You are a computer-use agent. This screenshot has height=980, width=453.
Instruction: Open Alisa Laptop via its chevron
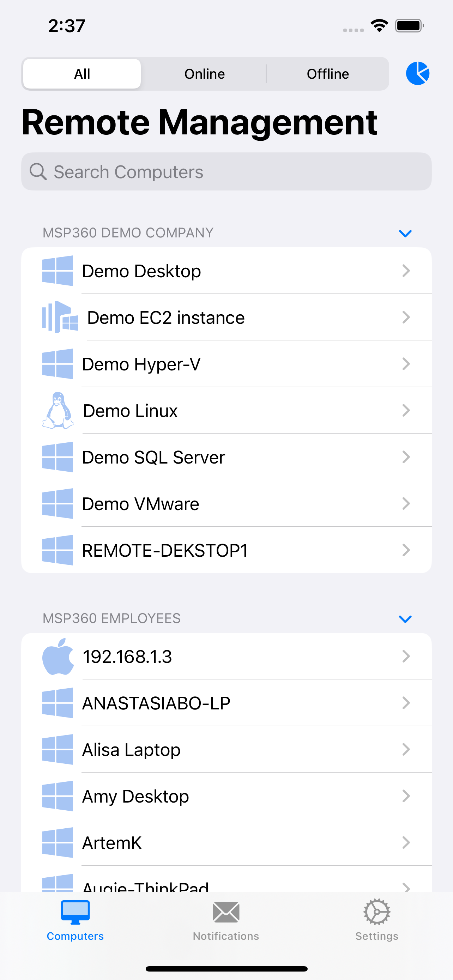pos(406,749)
